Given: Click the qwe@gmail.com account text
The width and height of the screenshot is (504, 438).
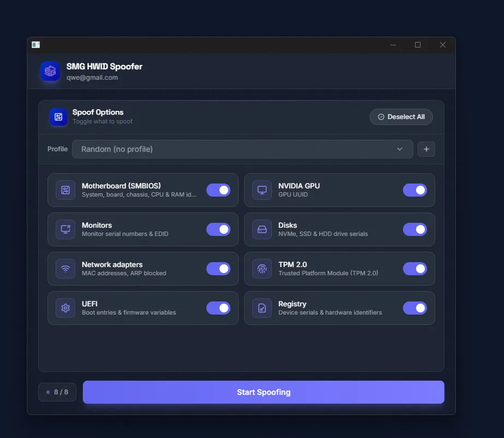Looking at the screenshot, I should [x=92, y=78].
